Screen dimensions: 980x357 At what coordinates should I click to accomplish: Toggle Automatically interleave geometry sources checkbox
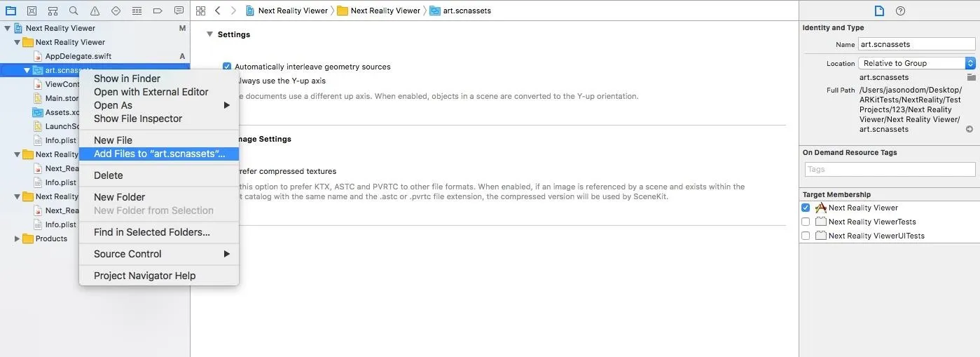(227, 67)
